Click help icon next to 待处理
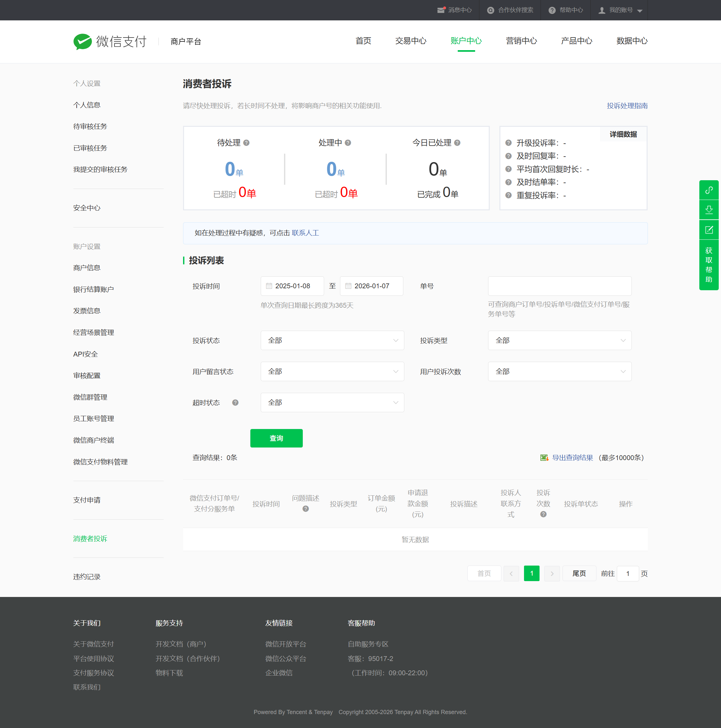 pos(246,143)
